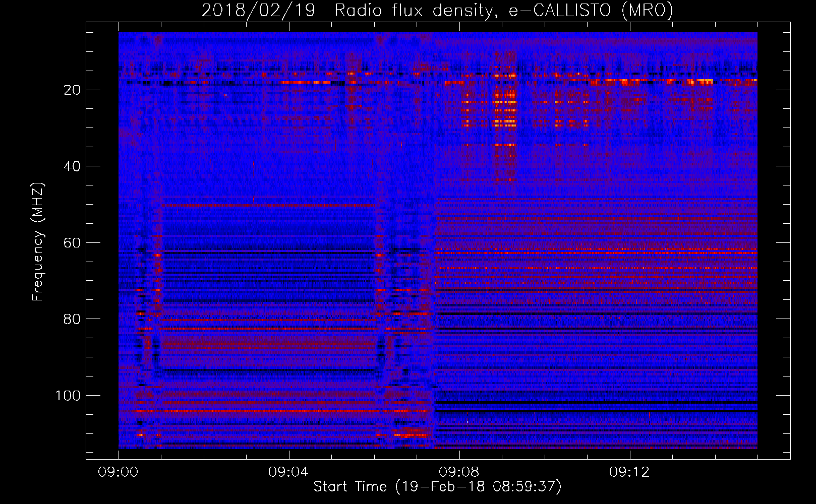Click the 09:12 time tick label
Screen dimensions: 816x504
click(x=629, y=472)
